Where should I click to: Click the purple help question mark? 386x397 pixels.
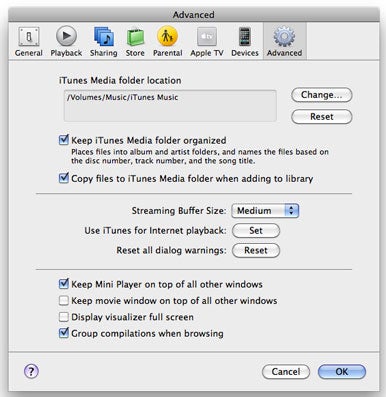pos(31,371)
